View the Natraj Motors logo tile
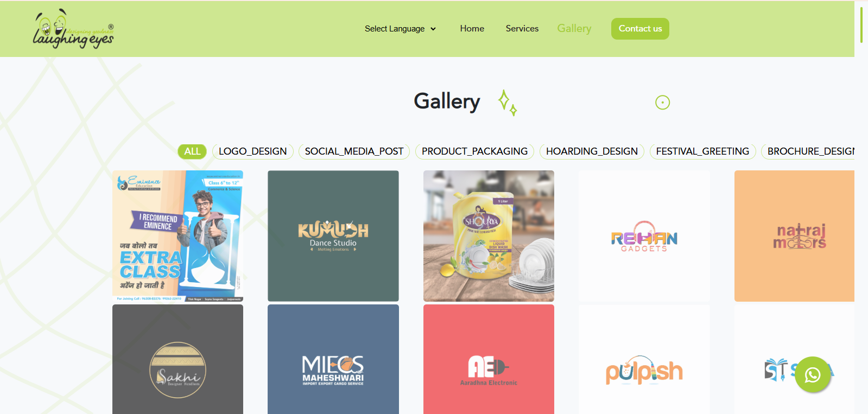 [x=794, y=236]
